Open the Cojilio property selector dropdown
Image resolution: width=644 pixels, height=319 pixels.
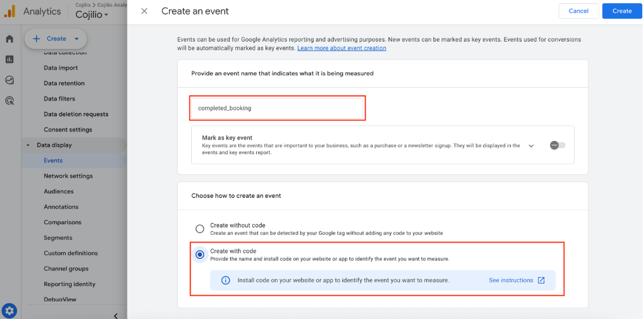(92, 15)
